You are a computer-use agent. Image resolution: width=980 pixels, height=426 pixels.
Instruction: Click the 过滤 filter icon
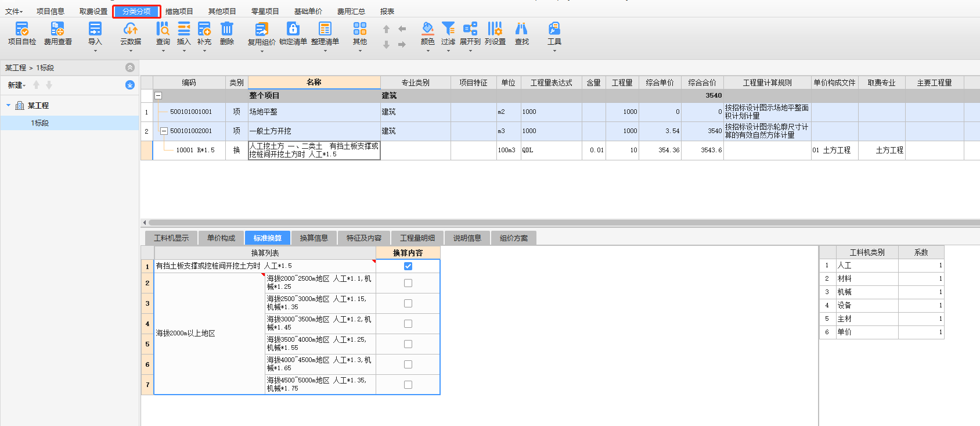448,29
